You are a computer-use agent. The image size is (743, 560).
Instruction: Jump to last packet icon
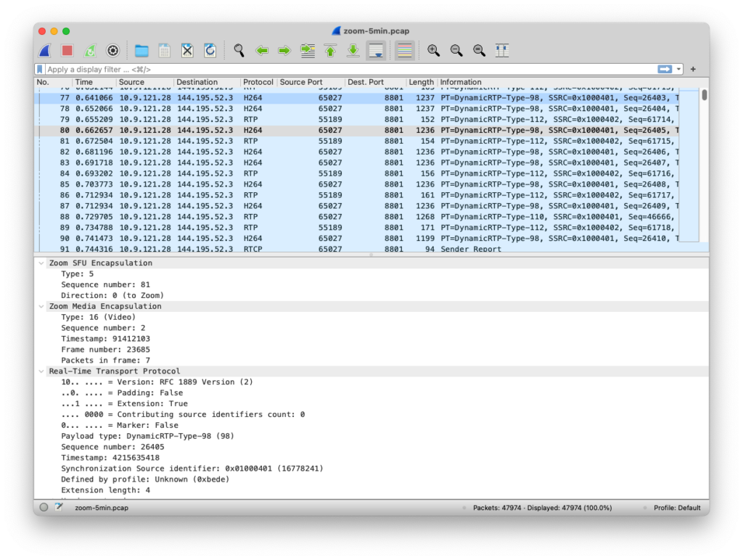tap(353, 50)
